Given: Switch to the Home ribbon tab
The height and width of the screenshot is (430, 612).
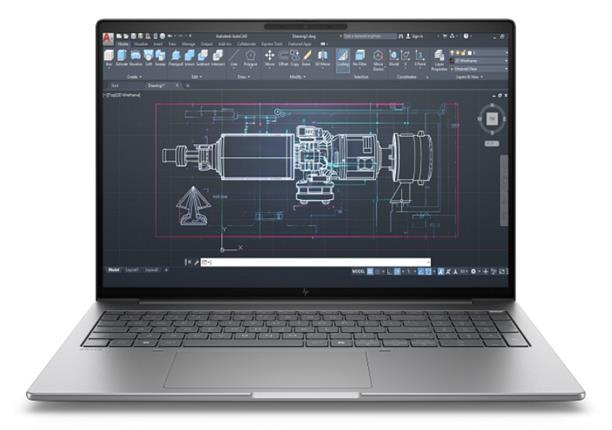Looking at the screenshot, I should point(123,44).
